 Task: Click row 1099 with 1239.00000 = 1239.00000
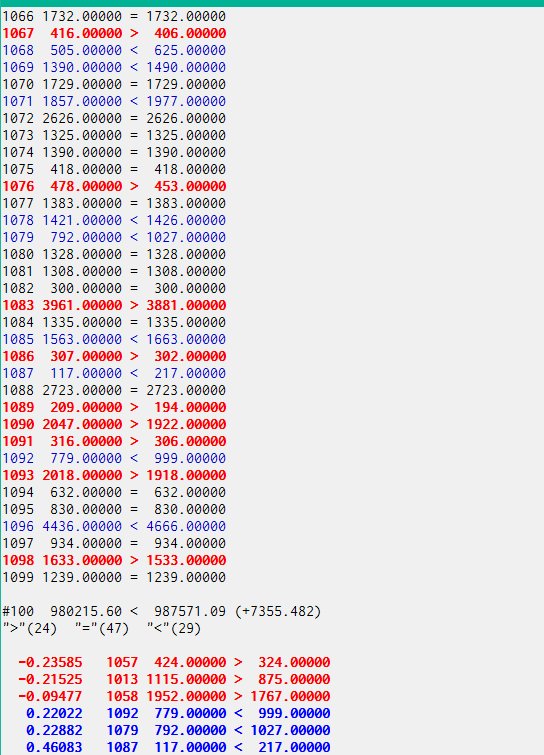click(114, 577)
